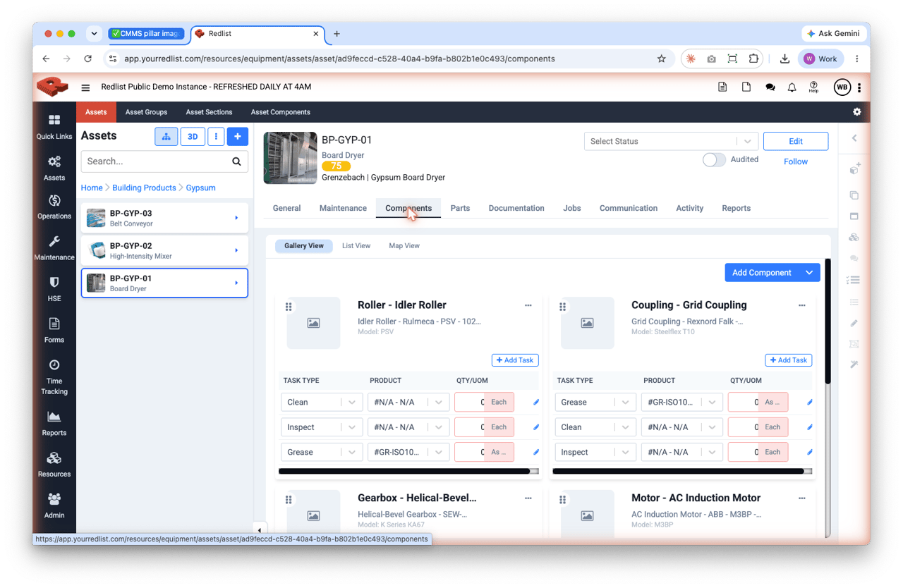The height and width of the screenshot is (588, 903).
Task: Open the Inspect task type dropdown in Roller card
Action: tap(322, 427)
